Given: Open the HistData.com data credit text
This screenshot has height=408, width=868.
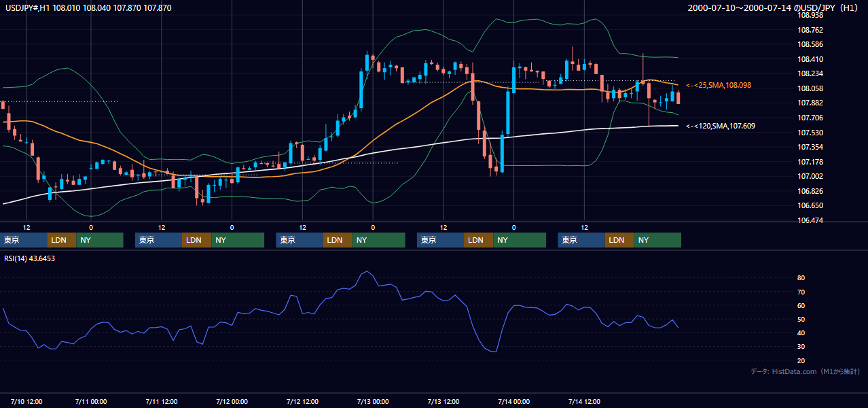Looking at the screenshot, I should click(x=806, y=372).
